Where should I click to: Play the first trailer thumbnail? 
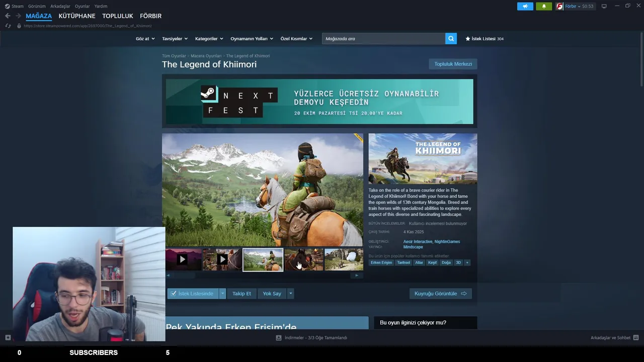coord(183,259)
